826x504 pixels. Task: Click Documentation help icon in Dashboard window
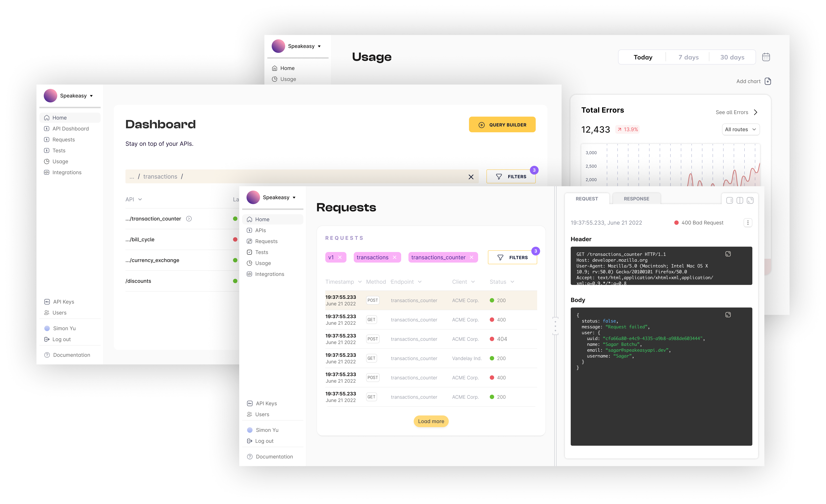tap(47, 355)
